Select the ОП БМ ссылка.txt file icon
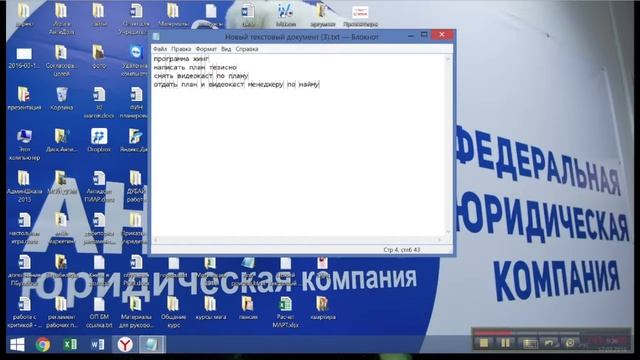 click(x=99, y=313)
